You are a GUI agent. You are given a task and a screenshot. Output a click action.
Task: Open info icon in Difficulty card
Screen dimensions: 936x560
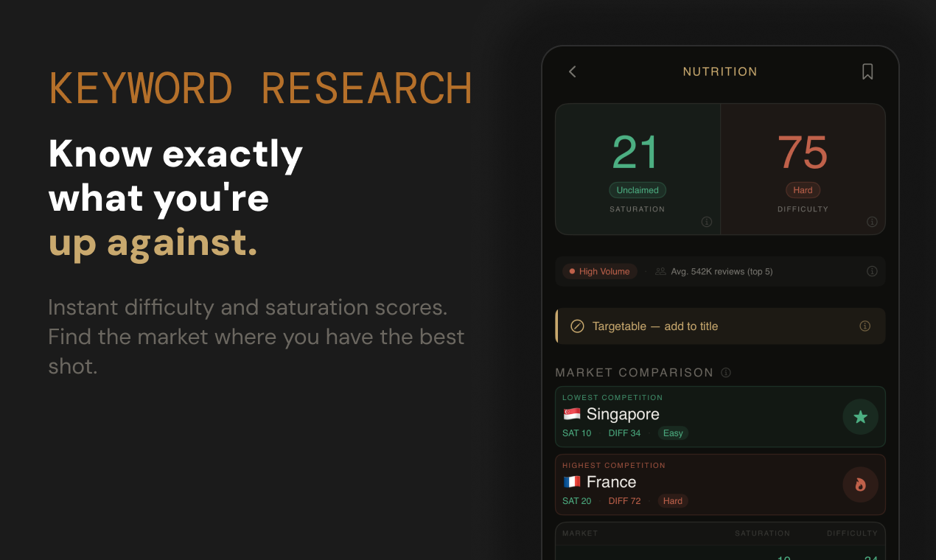point(872,222)
